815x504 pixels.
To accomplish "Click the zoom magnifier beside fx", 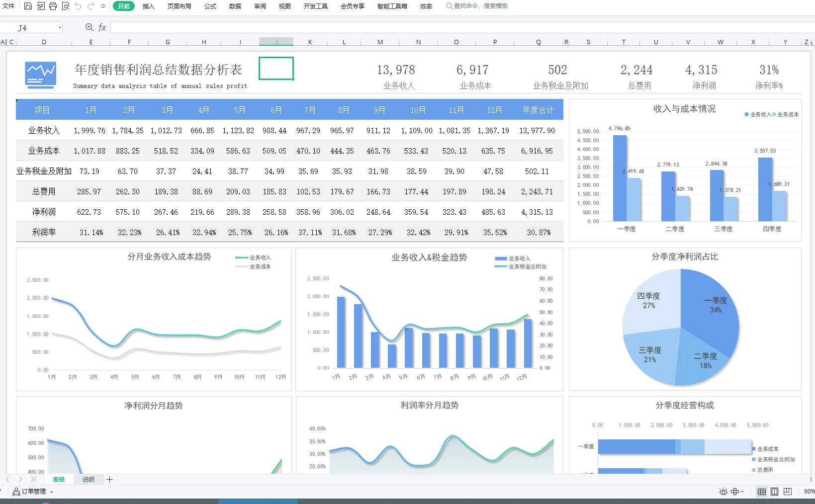I will tap(89, 27).
